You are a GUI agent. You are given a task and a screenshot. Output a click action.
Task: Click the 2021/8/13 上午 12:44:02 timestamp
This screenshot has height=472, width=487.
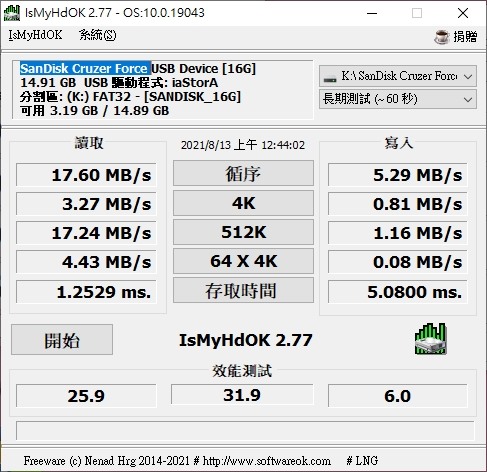click(243, 145)
